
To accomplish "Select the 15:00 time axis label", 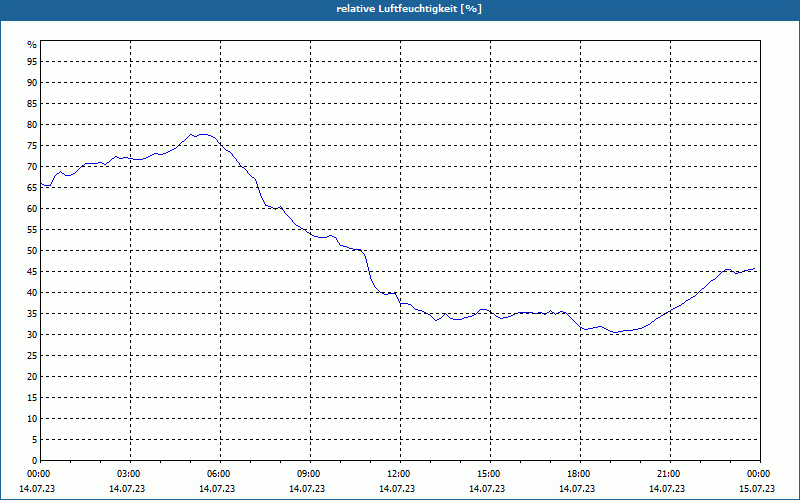I will (x=490, y=474).
